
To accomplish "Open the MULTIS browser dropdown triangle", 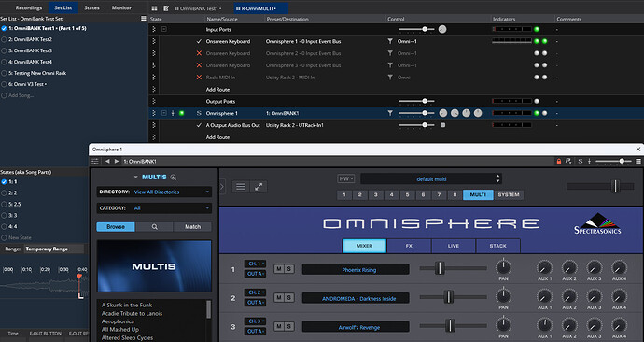I will (x=136, y=178).
